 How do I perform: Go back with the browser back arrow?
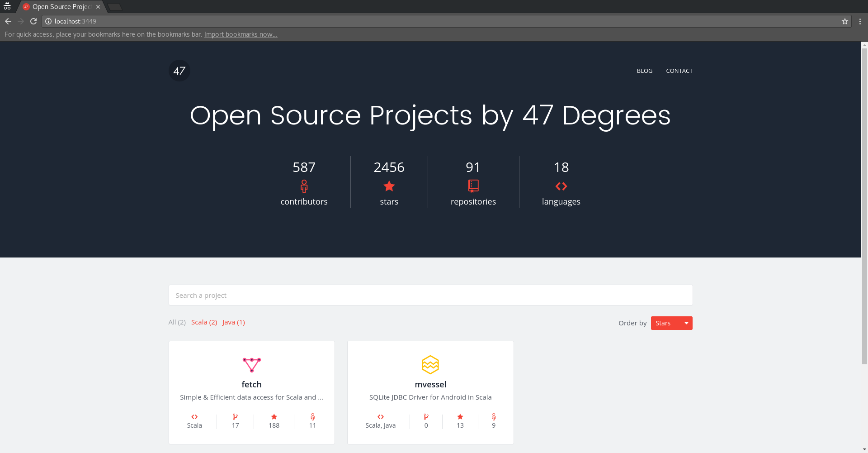(x=8, y=21)
